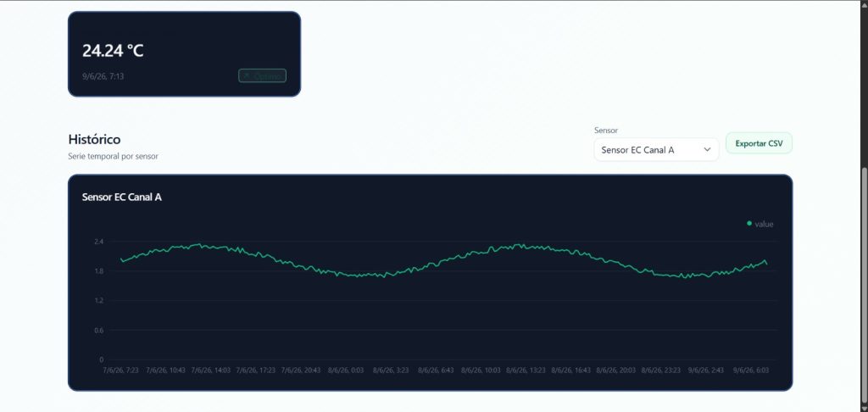Click the 0 y-axis label
The image size is (868, 412).
(x=102, y=360)
